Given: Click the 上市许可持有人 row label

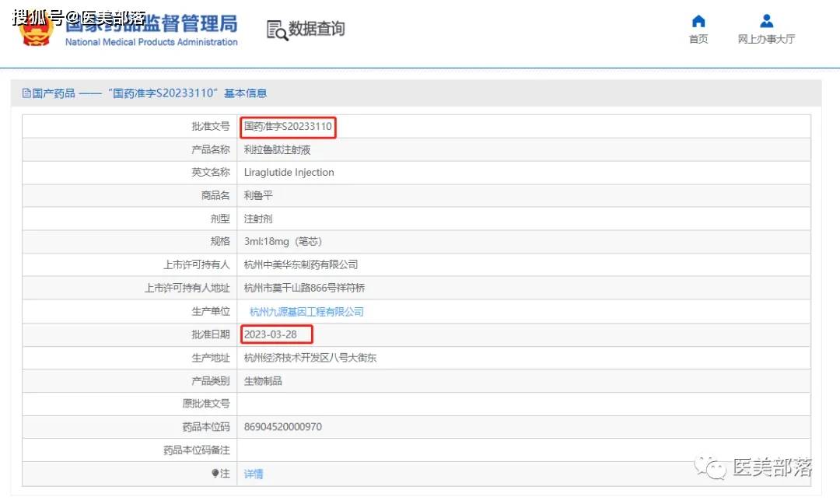Looking at the screenshot, I should tap(197, 264).
